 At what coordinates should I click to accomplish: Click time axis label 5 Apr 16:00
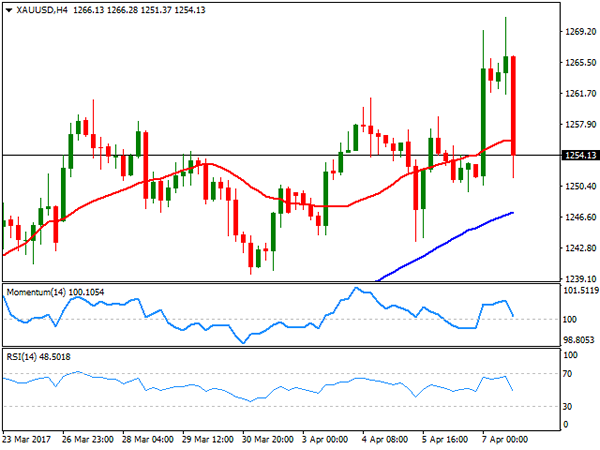[x=445, y=439]
